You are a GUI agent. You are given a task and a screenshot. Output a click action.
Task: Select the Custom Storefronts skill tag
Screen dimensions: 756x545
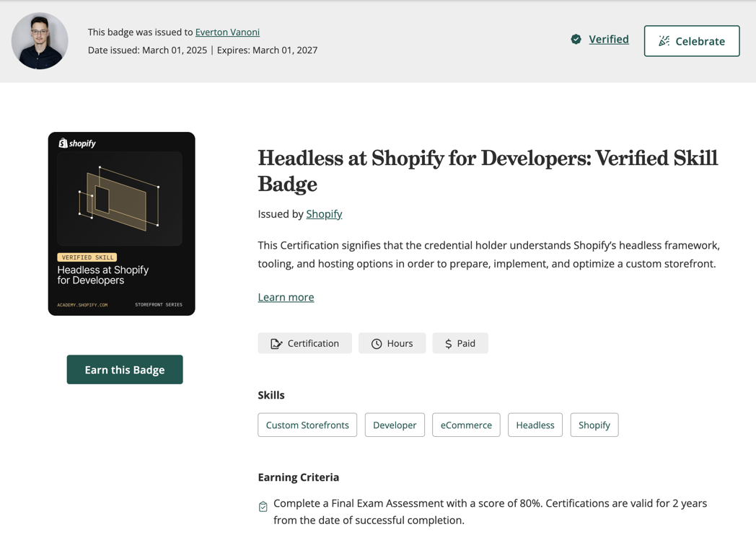coord(307,425)
